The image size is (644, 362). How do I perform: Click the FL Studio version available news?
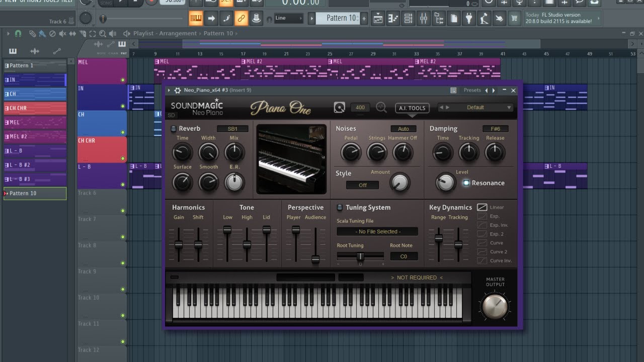click(x=562, y=18)
